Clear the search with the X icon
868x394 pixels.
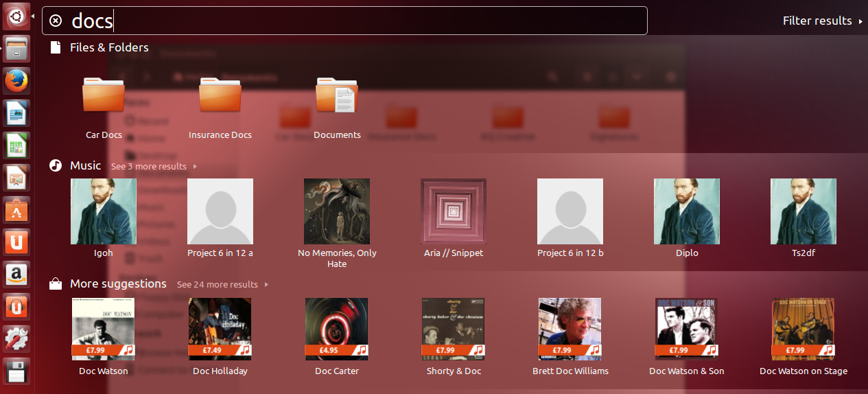click(x=56, y=21)
